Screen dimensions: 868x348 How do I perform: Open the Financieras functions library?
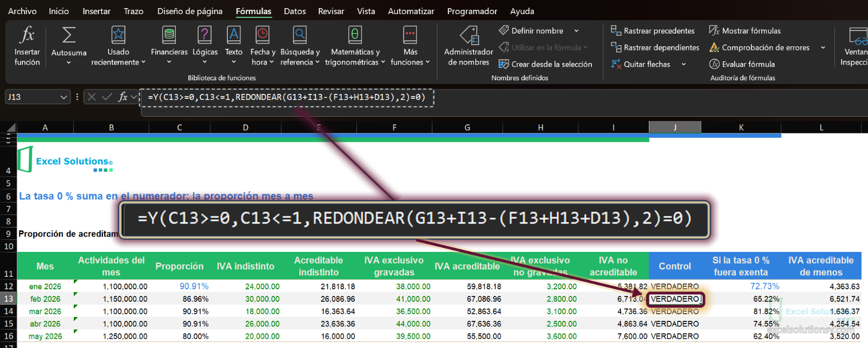[169, 46]
